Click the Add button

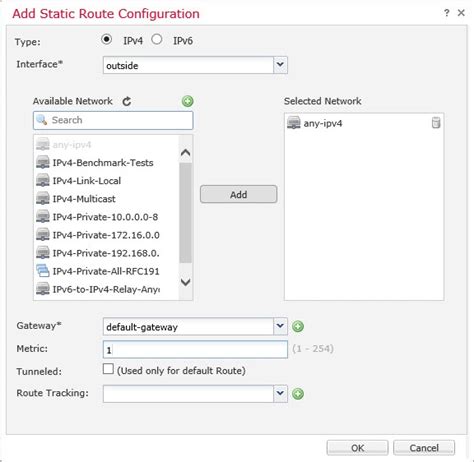[x=238, y=194]
